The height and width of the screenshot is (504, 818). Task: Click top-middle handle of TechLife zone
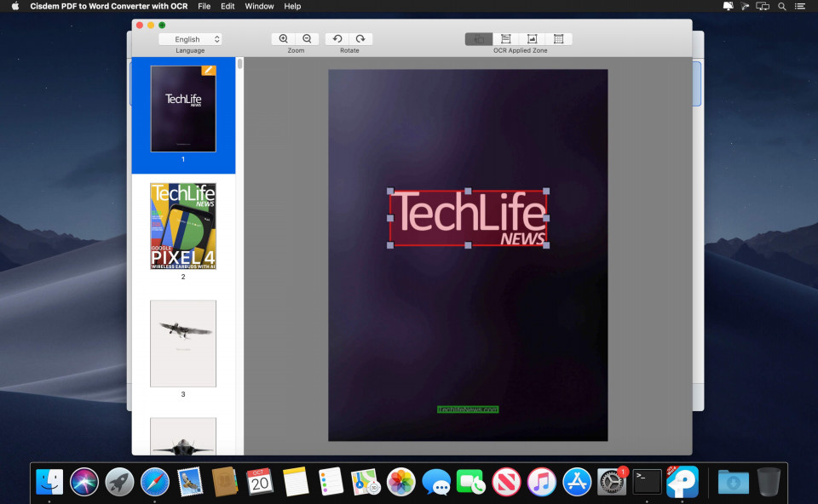click(x=468, y=192)
